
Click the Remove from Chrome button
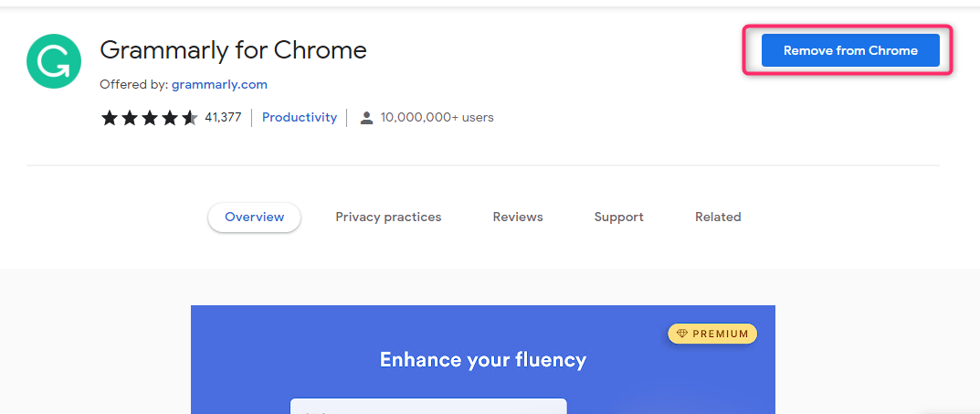pyautogui.click(x=850, y=50)
